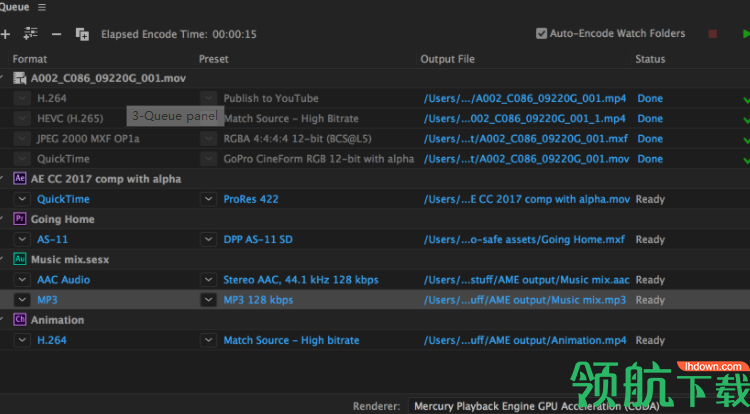Click Done status for HEVC (H.265) row

pyautogui.click(x=650, y=118)
